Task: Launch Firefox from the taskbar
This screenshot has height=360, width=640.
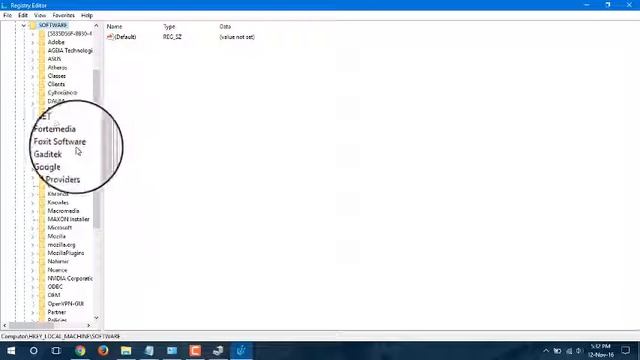Action: [x=103, y=351]
